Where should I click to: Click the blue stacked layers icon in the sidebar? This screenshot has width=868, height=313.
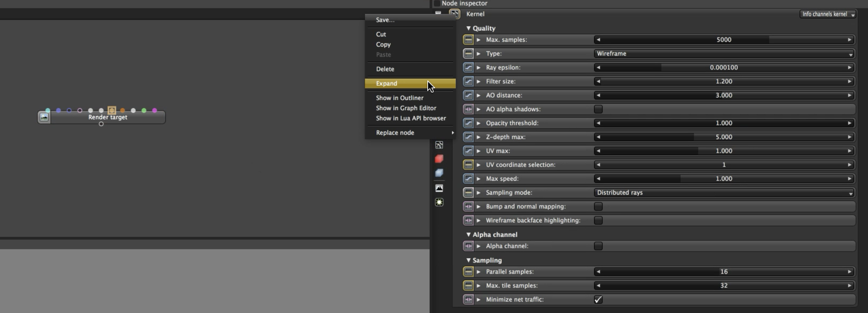pyautogui.click(x=439, y=173)
